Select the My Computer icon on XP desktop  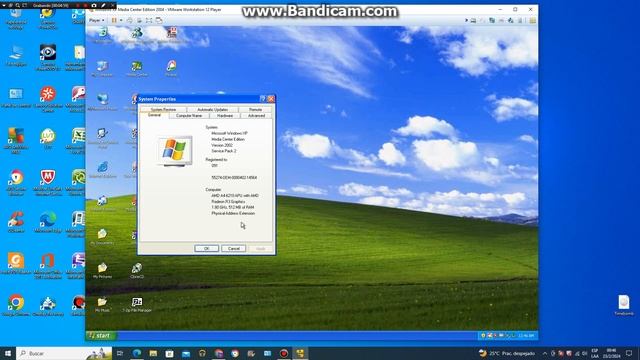[102, 69]
